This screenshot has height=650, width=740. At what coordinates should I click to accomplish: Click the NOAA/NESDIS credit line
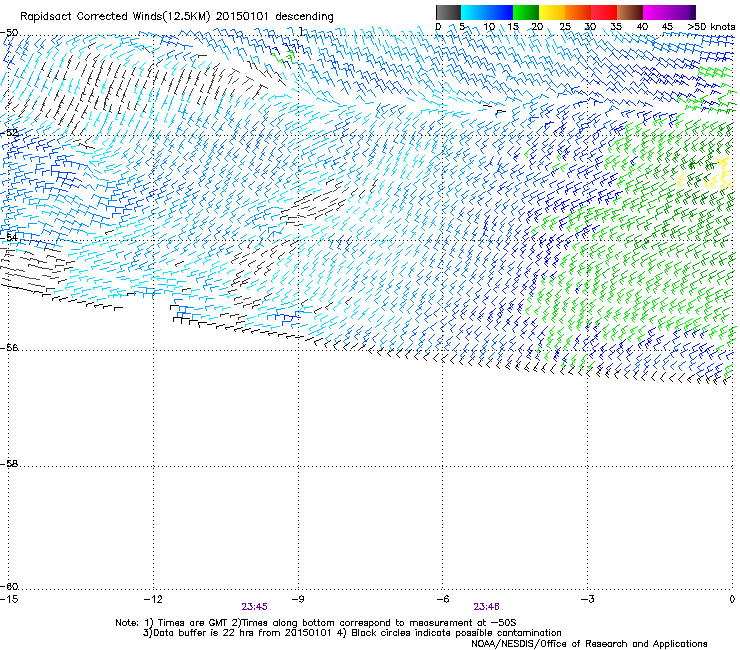tap(589, 644)
